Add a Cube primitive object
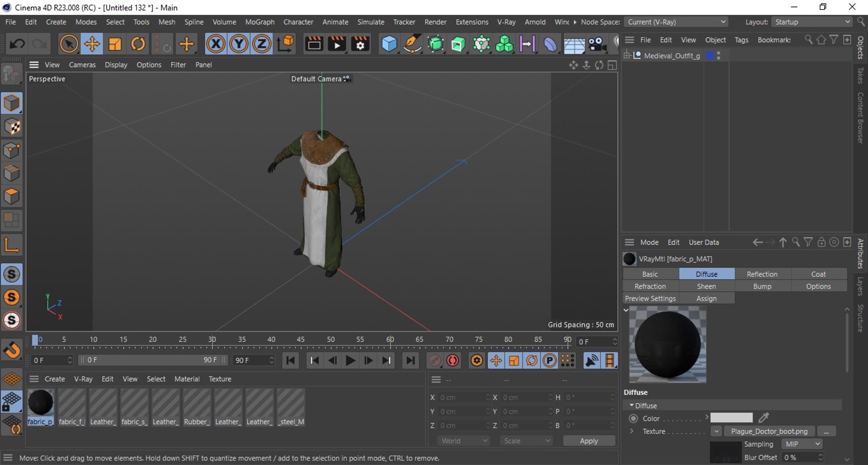This screenshot has width=868, height=465. (389, 44)
